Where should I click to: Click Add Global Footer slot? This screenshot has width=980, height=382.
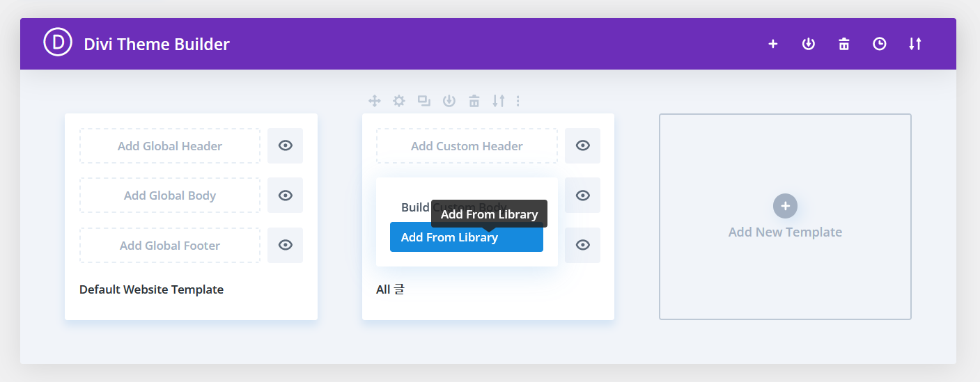pyautogui.click(x=170, y=246)
